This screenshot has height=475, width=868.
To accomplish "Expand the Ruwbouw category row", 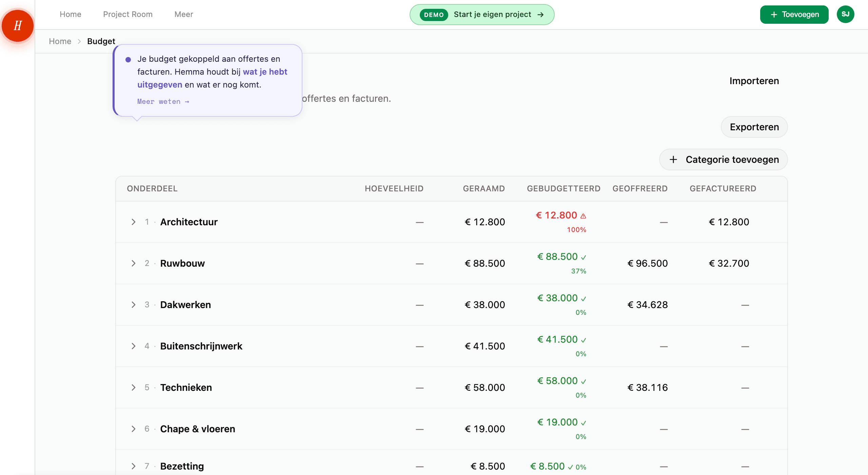I will (x=134, y=263).
